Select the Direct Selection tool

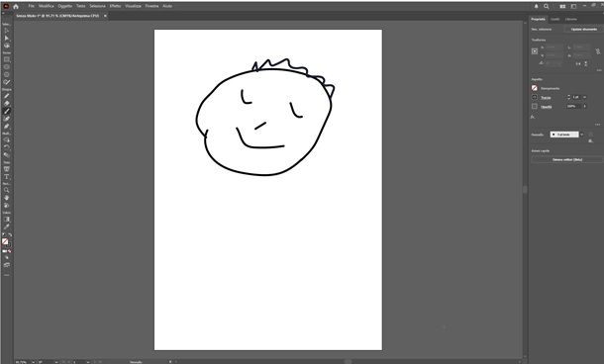[7, 39]
